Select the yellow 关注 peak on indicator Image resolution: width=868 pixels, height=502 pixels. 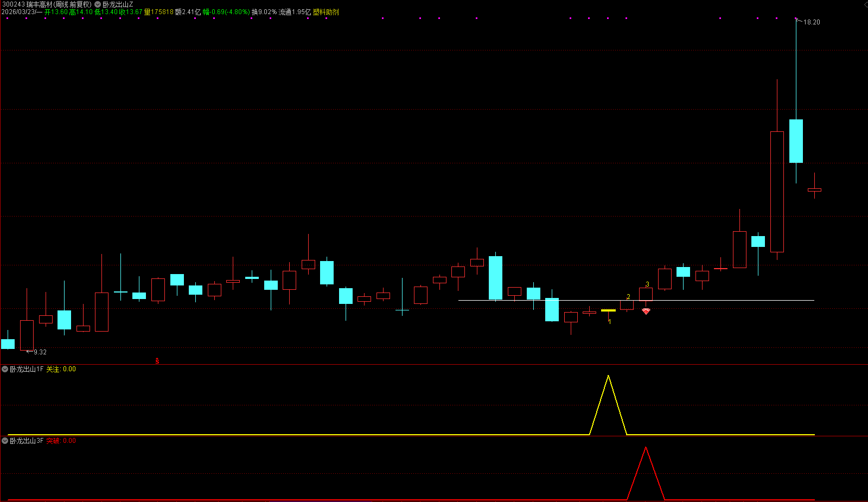(608, 377)
